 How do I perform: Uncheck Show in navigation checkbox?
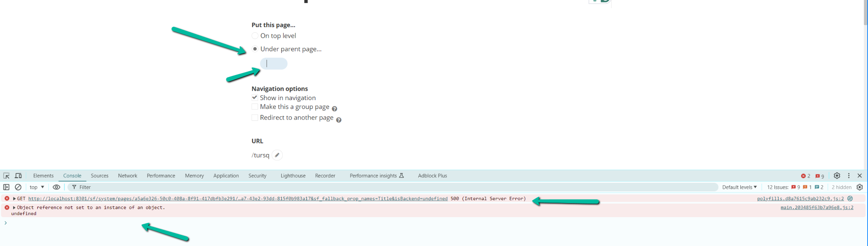click(x=255, y=98)
